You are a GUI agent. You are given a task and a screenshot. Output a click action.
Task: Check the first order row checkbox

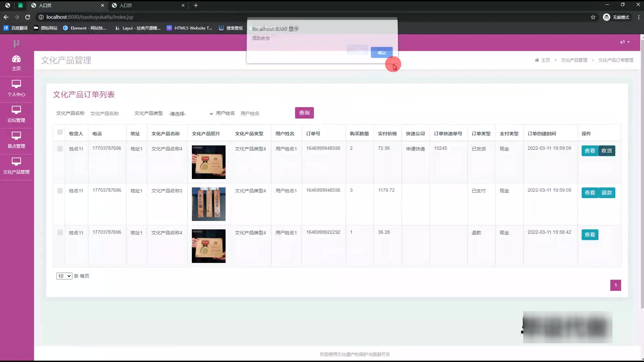pos(60,149)
